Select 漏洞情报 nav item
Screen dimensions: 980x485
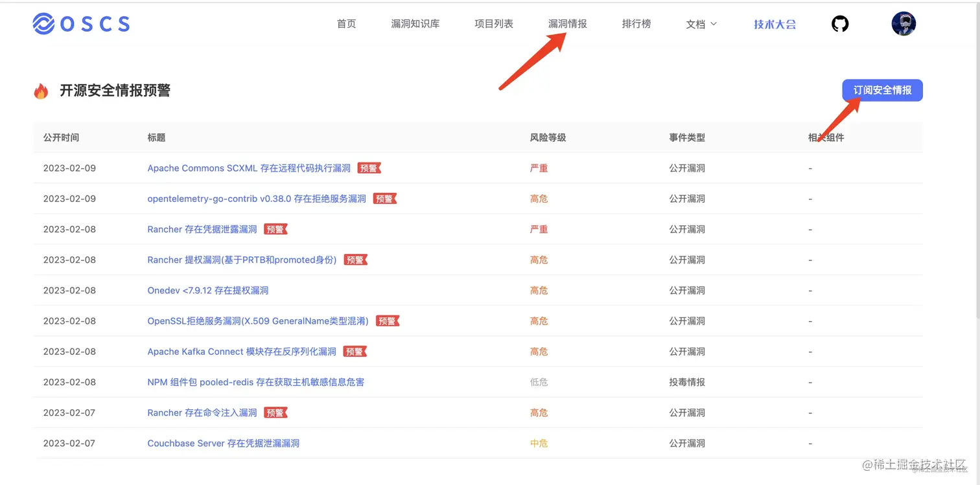pyautogui.click(x=568, y=24)
